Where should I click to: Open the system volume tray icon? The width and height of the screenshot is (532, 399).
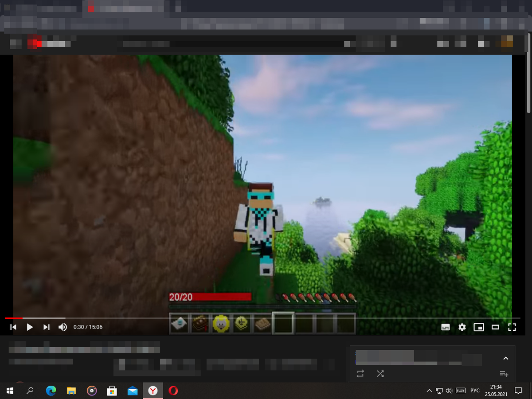tap(449, 391)
